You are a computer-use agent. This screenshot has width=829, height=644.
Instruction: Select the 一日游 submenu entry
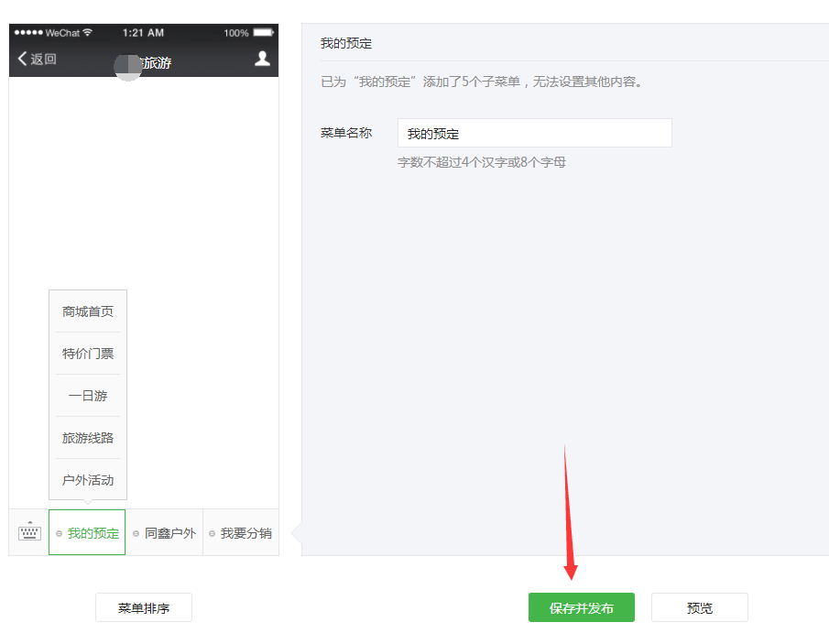click(x=88, y=396)
